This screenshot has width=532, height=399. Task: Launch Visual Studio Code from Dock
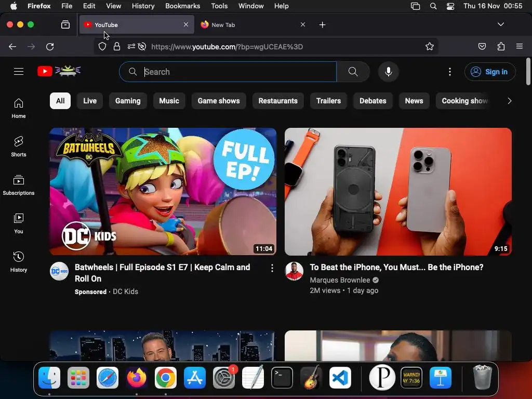[340, 378]
